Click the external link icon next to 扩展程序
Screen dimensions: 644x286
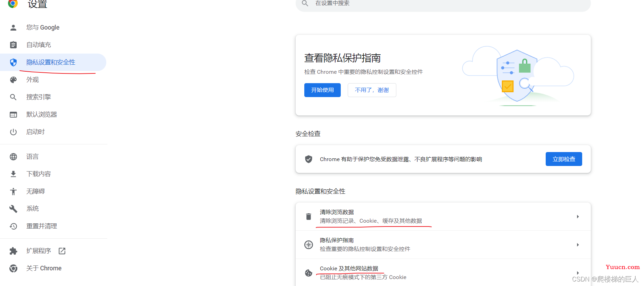pyautogui.click(x=62, y=251)
